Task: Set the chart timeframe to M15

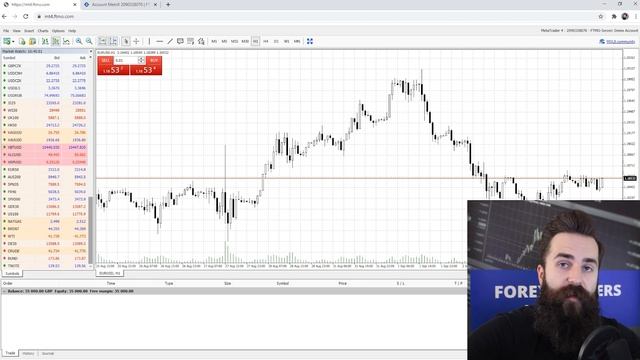Action: 234,41
